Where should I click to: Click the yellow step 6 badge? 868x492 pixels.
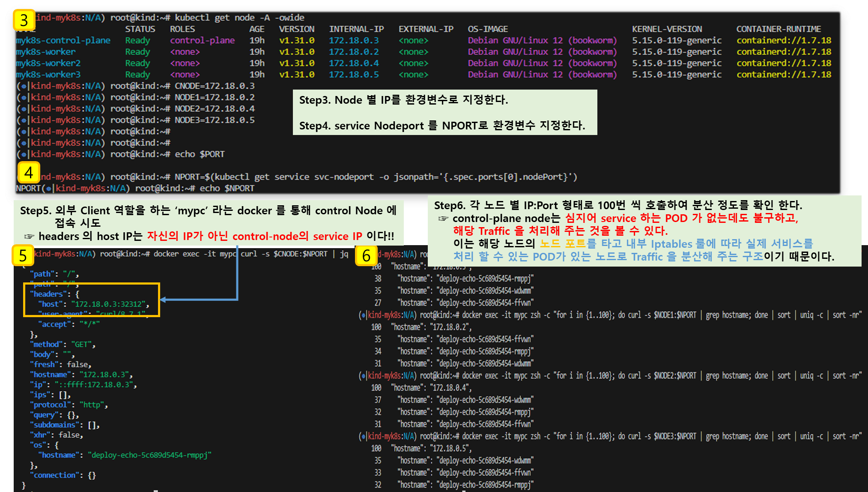[x=366, y=255]
